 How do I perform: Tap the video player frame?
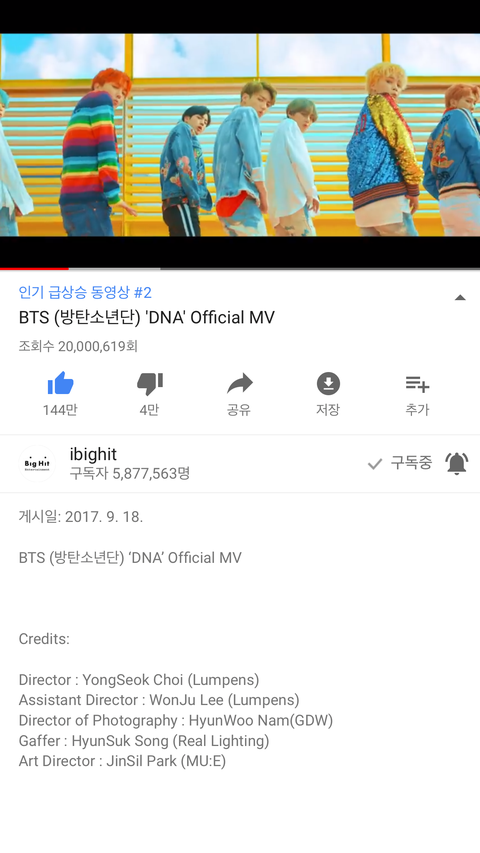tap(240, 134)
